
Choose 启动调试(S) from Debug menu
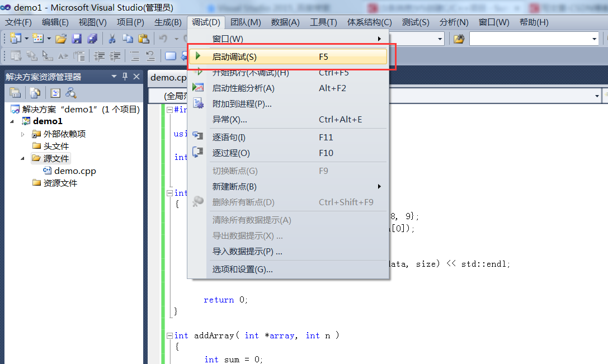pos(287,56)
